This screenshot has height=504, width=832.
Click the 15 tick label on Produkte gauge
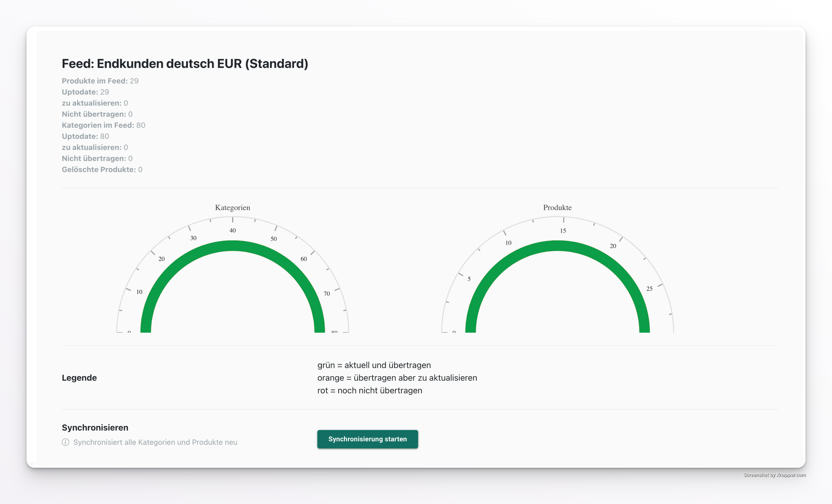tap(563, 231)
